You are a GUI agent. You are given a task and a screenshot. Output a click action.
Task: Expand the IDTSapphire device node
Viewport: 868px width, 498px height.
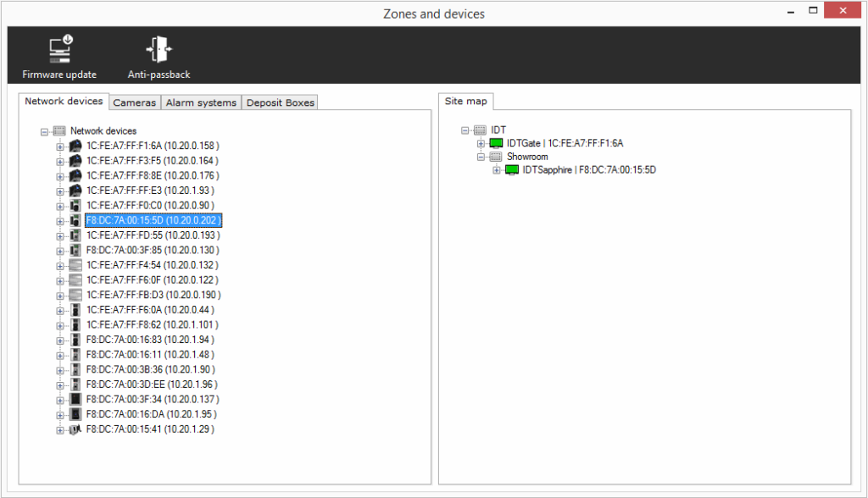pyautogui.click(x=497, y=170)
